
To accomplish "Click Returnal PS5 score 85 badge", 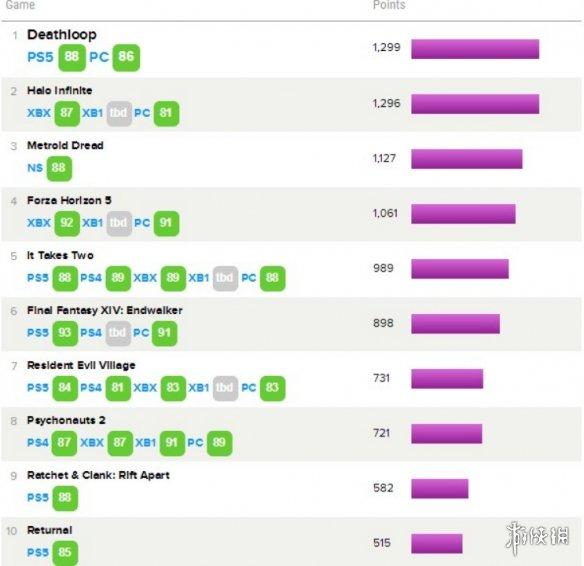I will pos(65,553).
